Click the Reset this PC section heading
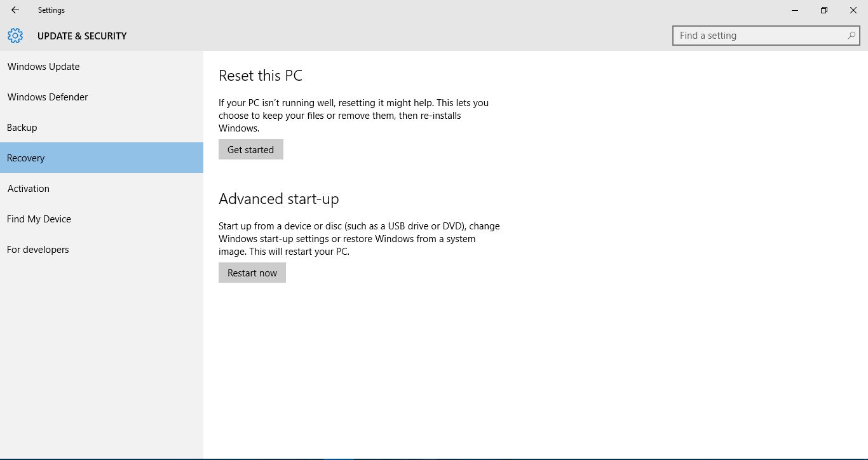The image size is (868, 460). (x=261, y=75)
